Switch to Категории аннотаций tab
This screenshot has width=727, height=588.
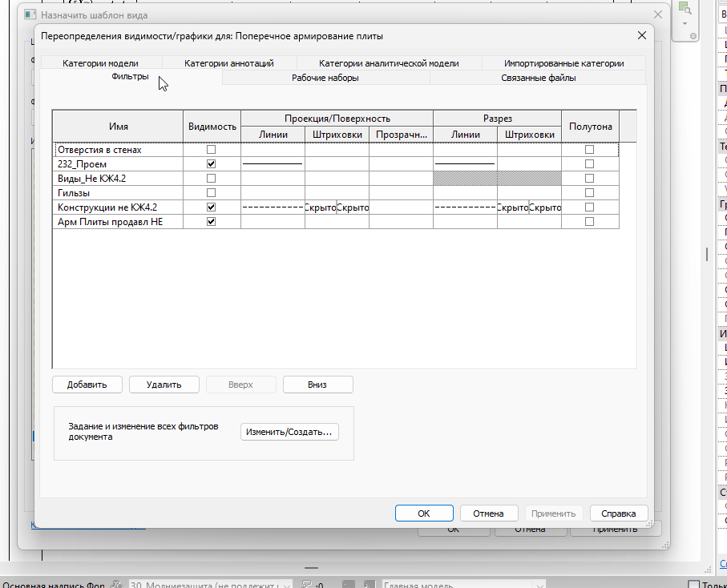pyautogui.click(x=229, y=63)
